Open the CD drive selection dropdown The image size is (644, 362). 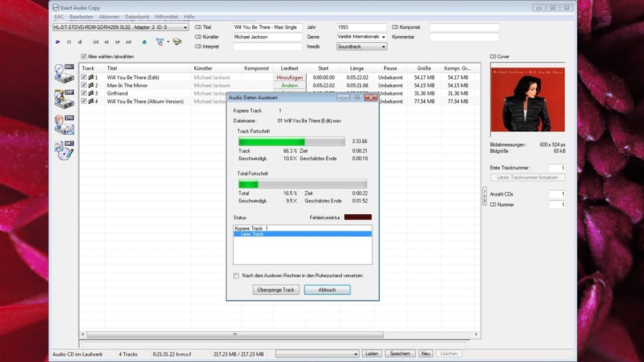(x=185, y=28)
